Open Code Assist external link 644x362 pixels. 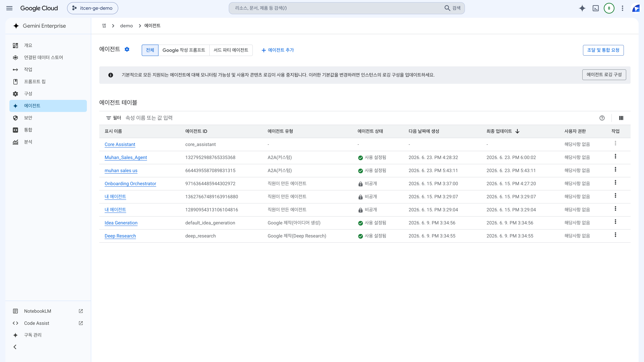[48, 323]
